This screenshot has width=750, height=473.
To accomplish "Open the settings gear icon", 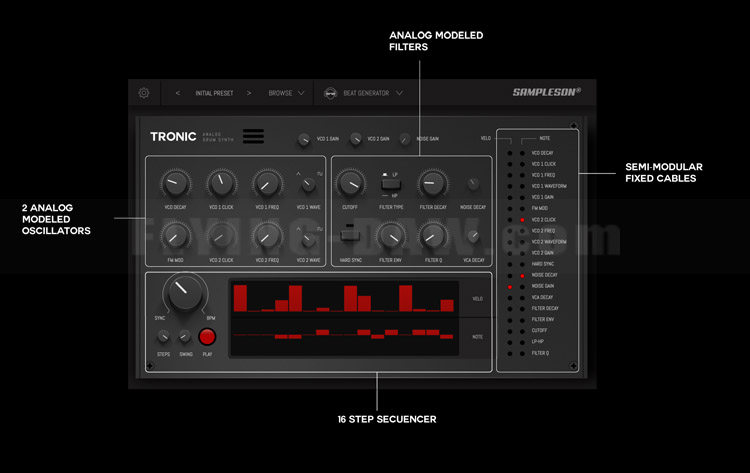I will 144,93.
